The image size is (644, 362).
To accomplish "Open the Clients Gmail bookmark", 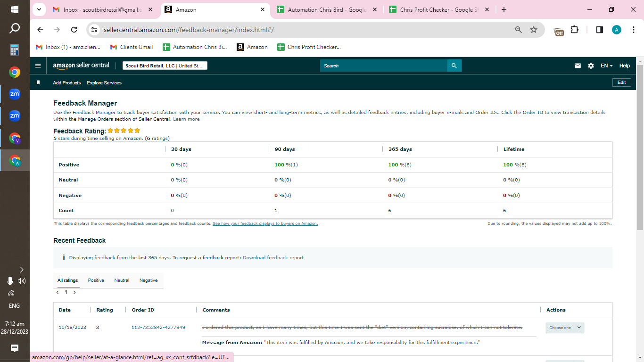I will (x=132, y=47).
